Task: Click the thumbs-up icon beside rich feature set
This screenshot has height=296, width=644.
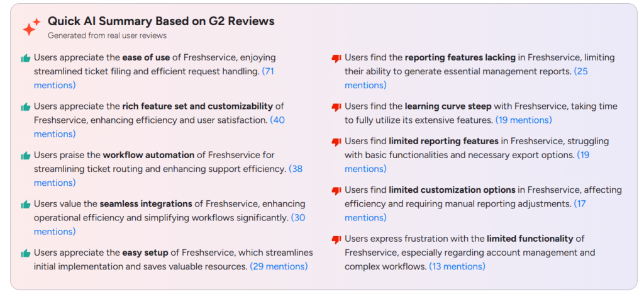Action: (26, 107)
